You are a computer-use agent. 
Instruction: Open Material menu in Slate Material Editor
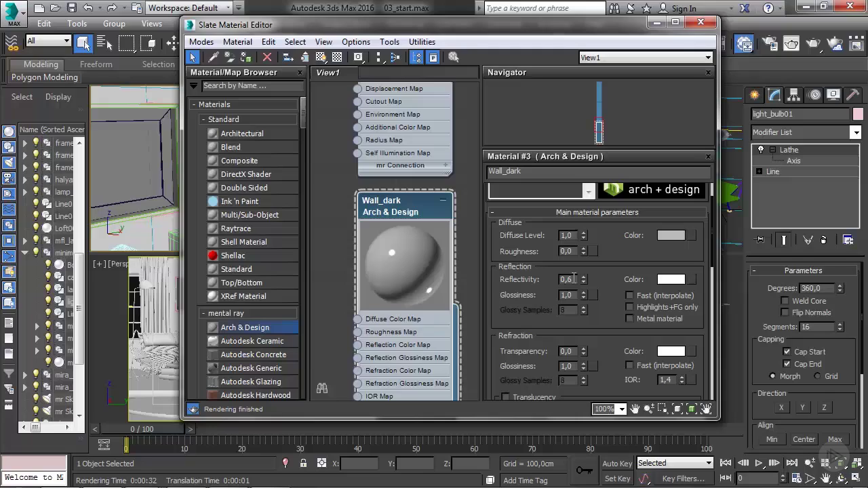tap(237, 42)
